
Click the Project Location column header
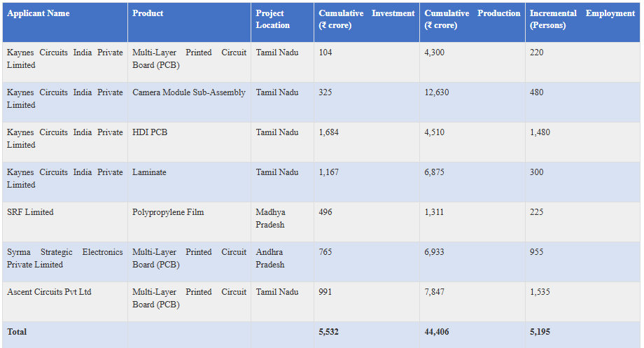(272, 20)
